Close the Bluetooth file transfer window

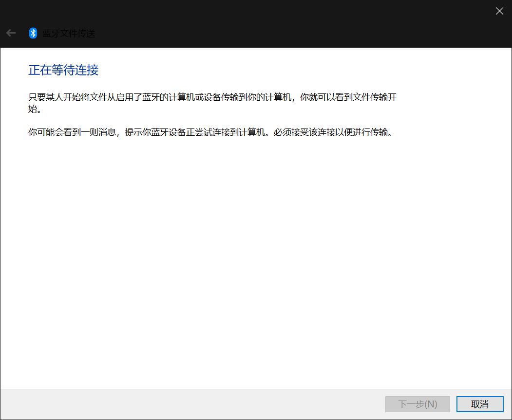point(499,11)
